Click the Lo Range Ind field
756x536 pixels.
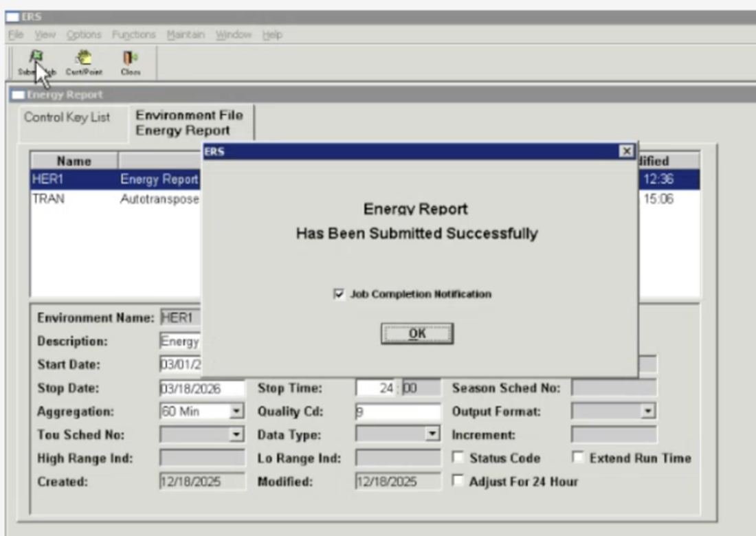pyautogui.click(x=398, y=458)
